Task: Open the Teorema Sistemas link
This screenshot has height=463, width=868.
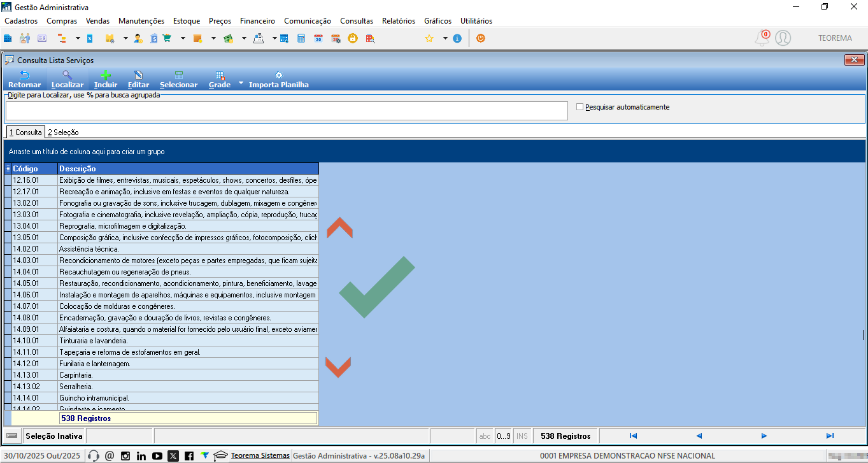Action: coord(260,455)
